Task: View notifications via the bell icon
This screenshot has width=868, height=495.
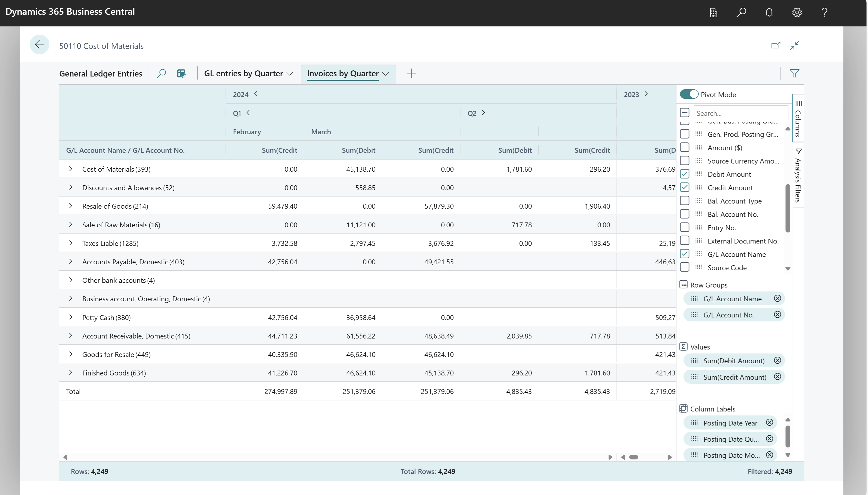Action: [x=769, y=13]
